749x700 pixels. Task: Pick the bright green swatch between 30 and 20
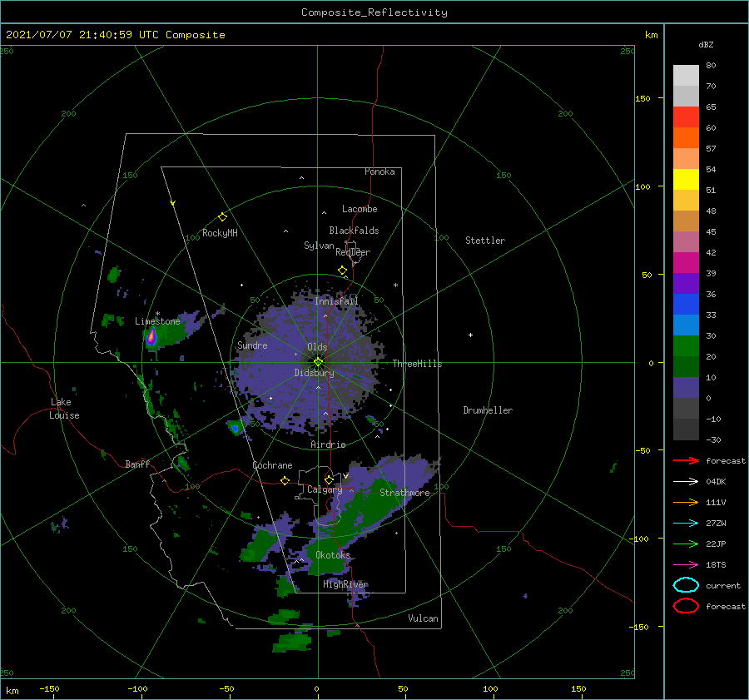pyautogui.click(x=686, y=345)
